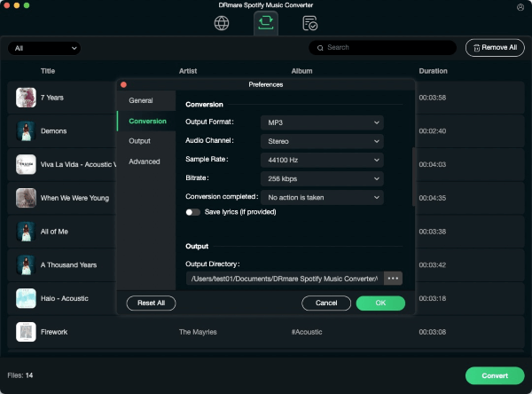532x394 pixels.
Task: Select the A Thousand Years track title
Action: (68, 265)
